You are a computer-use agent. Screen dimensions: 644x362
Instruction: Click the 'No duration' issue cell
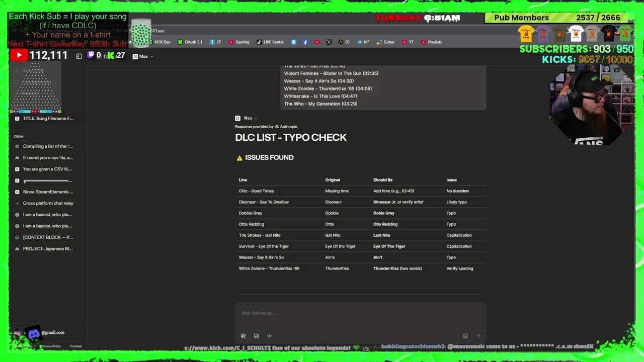coord(457,191)
